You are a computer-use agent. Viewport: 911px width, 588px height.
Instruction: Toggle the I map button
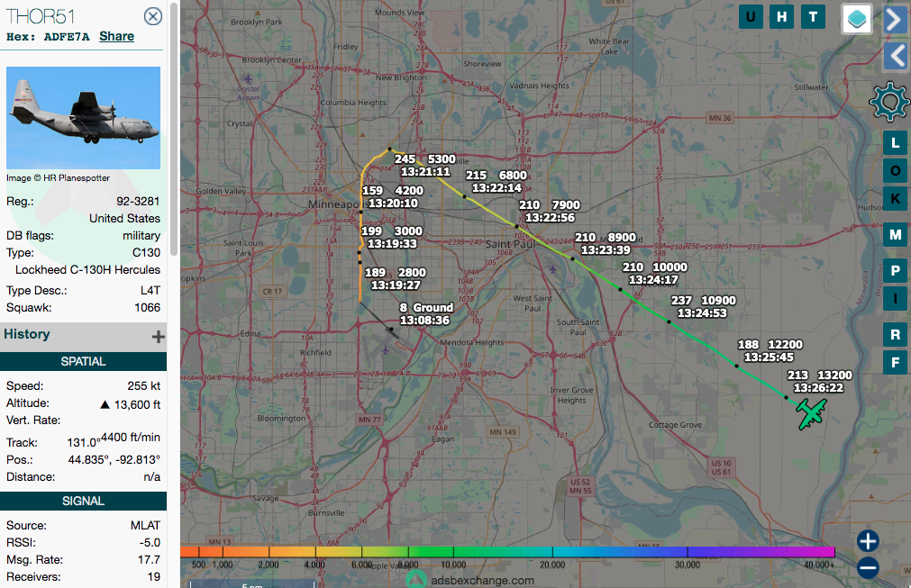click(x=895, y=298)
